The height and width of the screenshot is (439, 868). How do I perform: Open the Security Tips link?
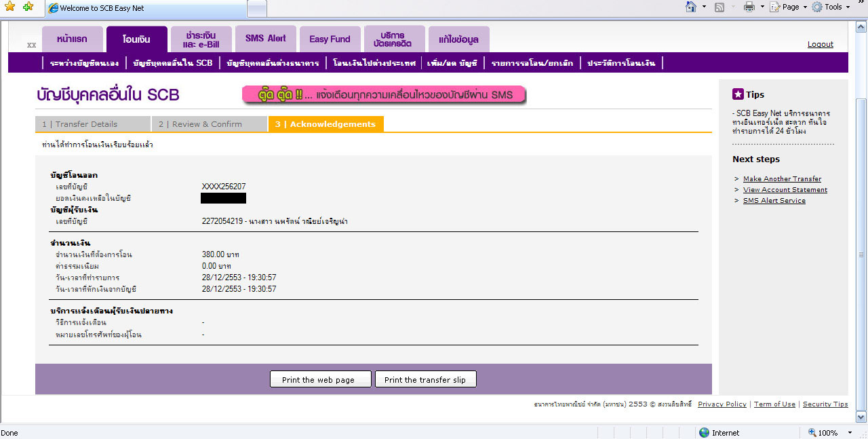point(825,404)
